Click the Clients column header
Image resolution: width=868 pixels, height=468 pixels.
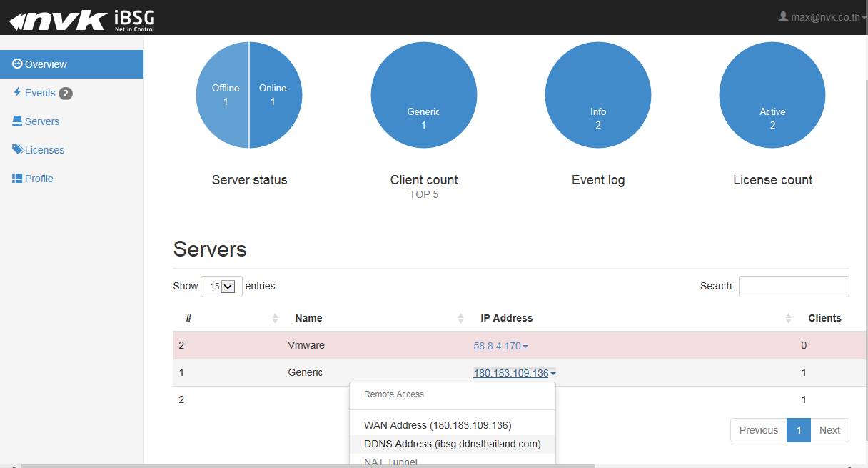tap(823, 318)
